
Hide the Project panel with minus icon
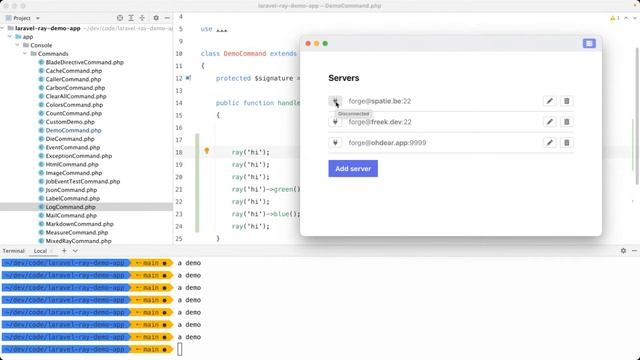pyautogui.click(x=167, y=18)
